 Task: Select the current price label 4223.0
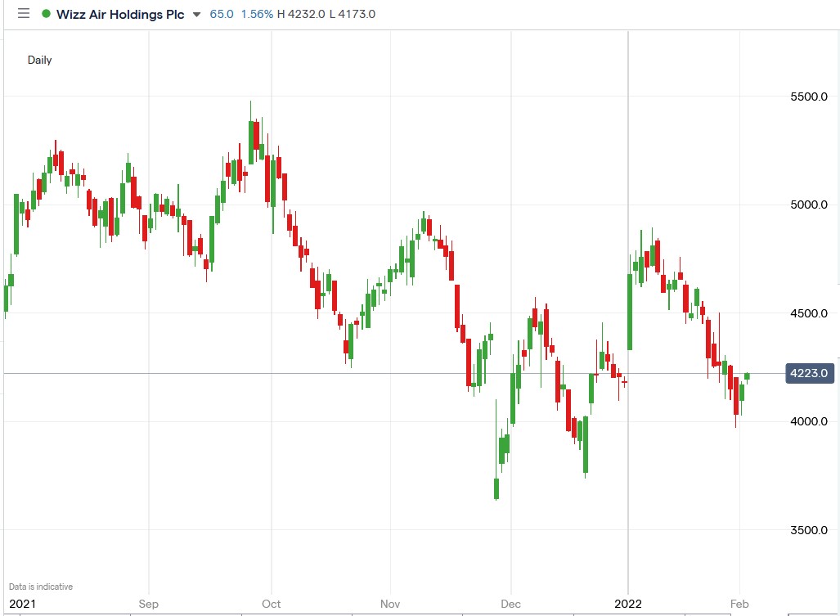[x=808, y=372]
